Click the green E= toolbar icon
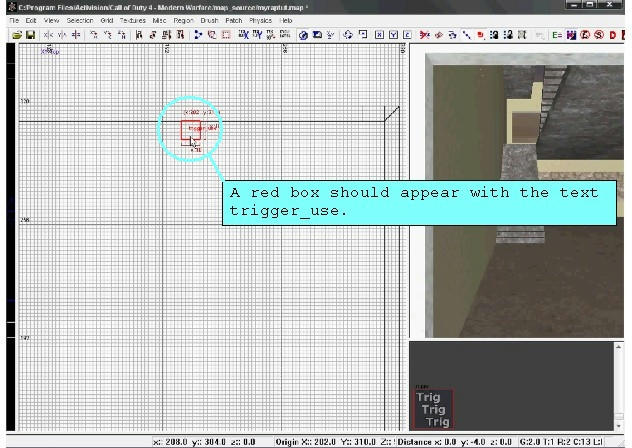Image resolution: width=632 pixels, height=448 pixels. (557, 35)
